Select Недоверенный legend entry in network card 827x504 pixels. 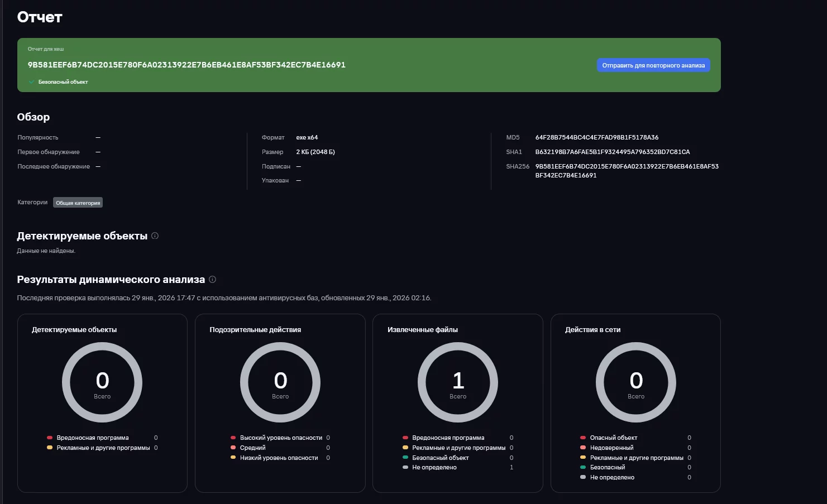click(x=611, y=448)
